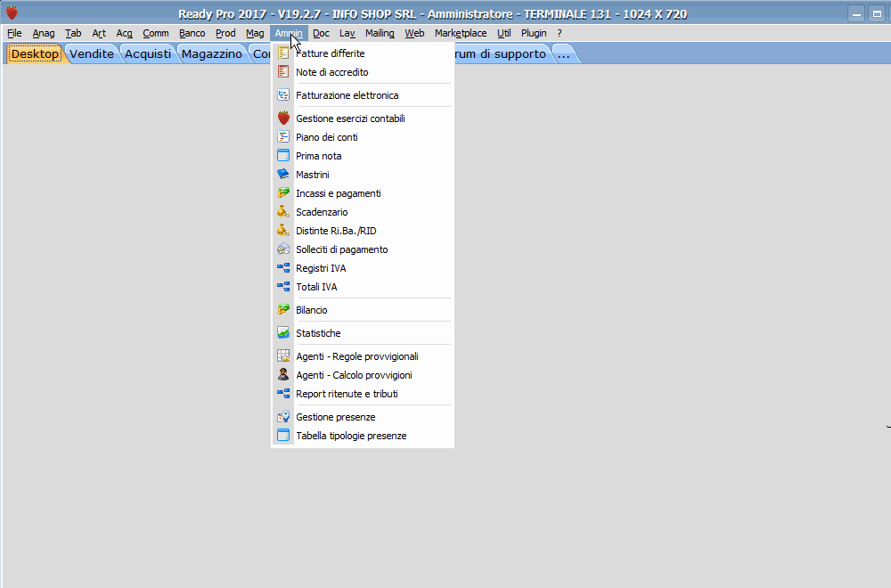Click the Incassi e pagamenti icon

[x=283, y=193]
